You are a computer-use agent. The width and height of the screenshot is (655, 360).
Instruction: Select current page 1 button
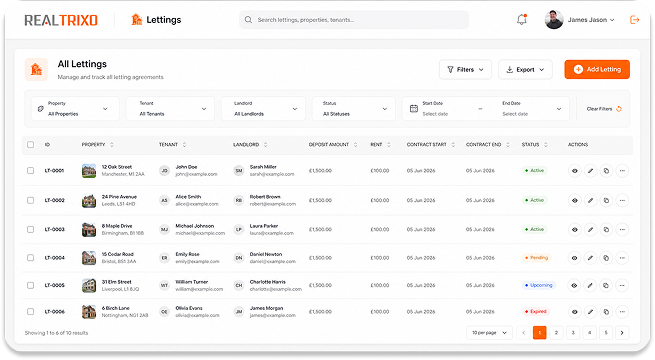(x=540, y=333)
